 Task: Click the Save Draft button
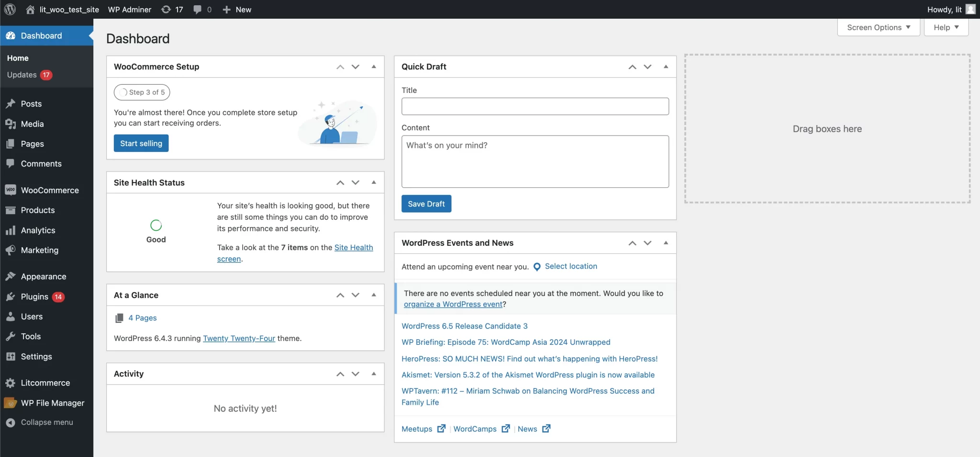coord(426,204)
